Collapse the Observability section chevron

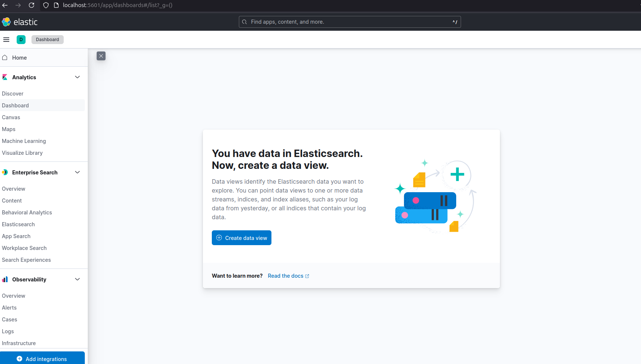(x=77, y=279)
